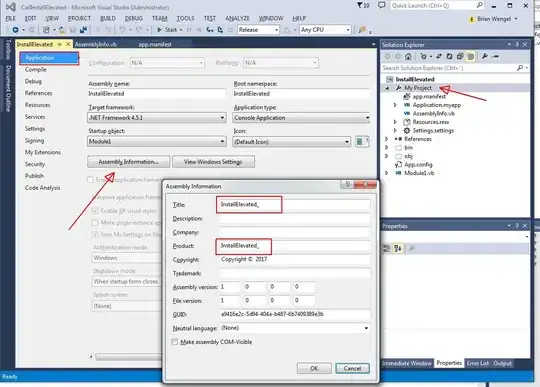Click the help question mark in Assembly Information
The width and height of the screenshot is (540, 387).
pyautogui.click(x=347, y=184)
